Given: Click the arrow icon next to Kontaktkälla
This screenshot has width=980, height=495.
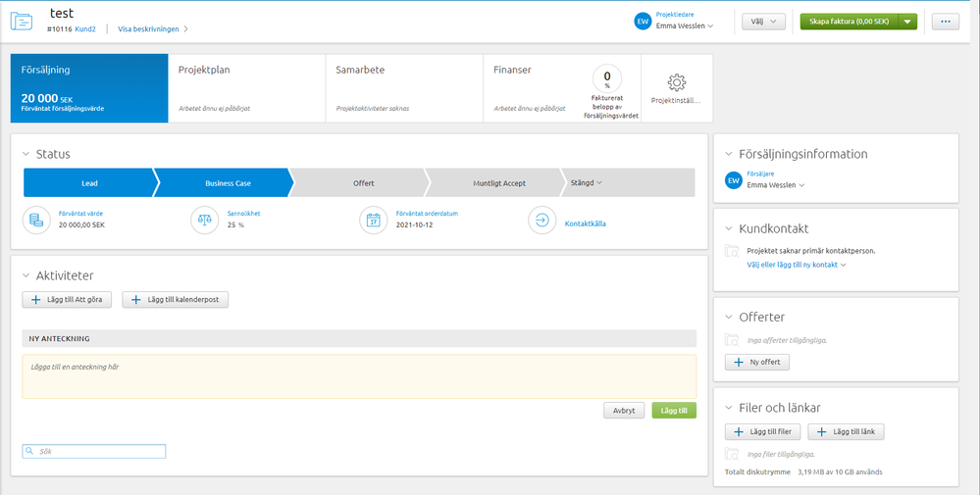Looking at the screenshot, I should [x=542, y=221].
